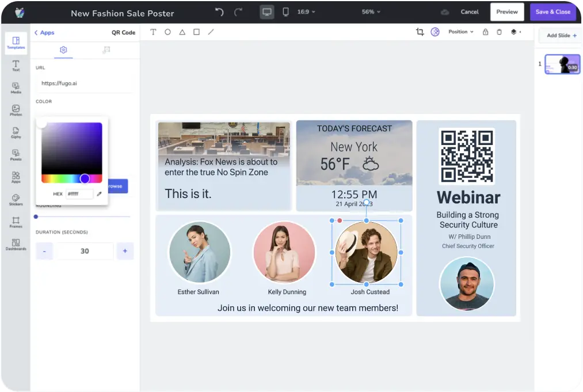Click the undo arrow
583x392 pixels.
pos(219,12)
